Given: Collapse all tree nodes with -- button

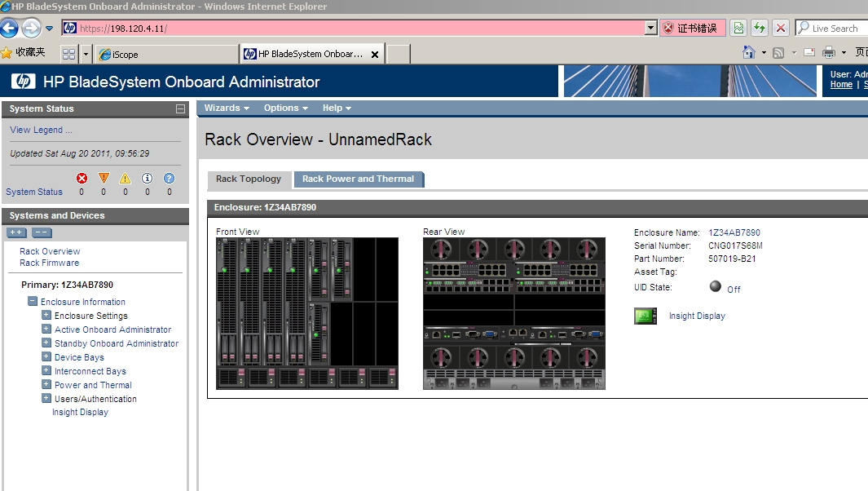Looking at the screenshot, I should pyautogui.click(x=42, y=232).
